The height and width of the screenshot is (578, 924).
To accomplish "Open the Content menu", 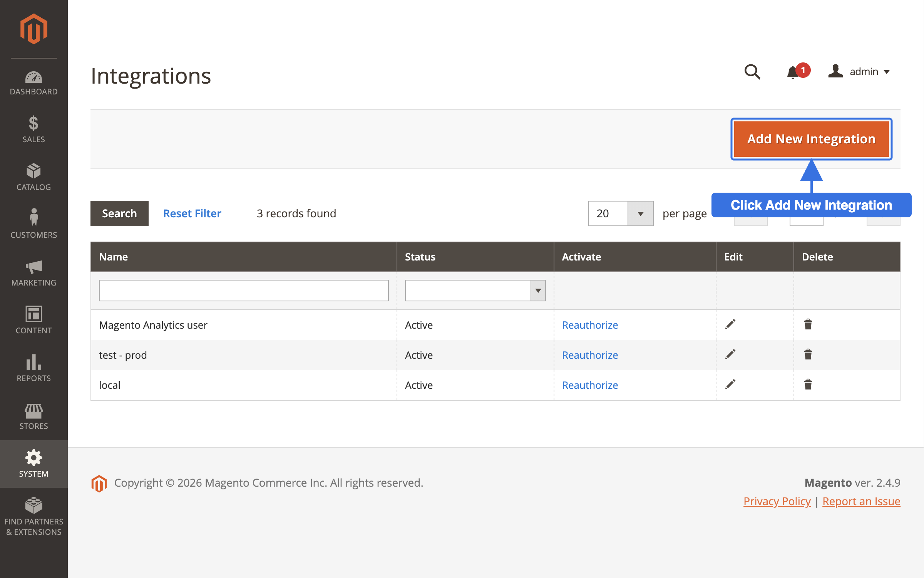I will point(34,320).
